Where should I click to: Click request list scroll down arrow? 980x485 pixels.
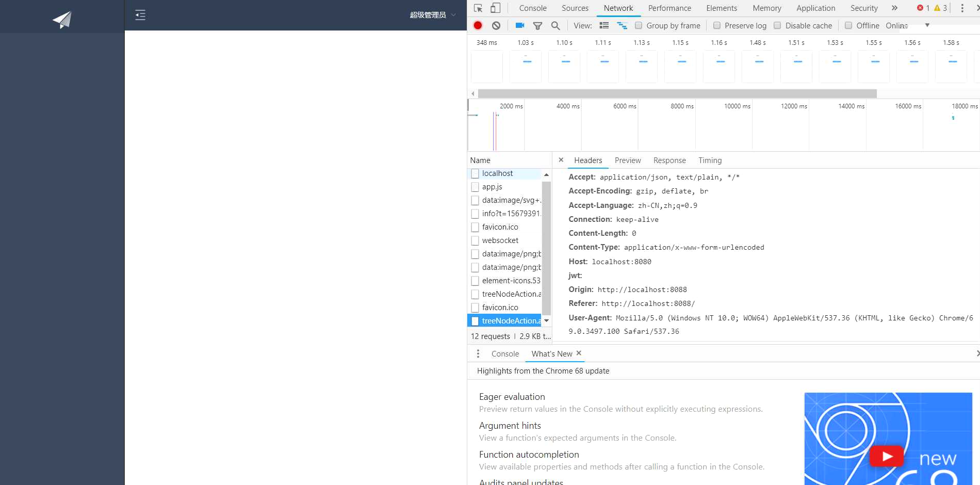click(x=547, y=320)
